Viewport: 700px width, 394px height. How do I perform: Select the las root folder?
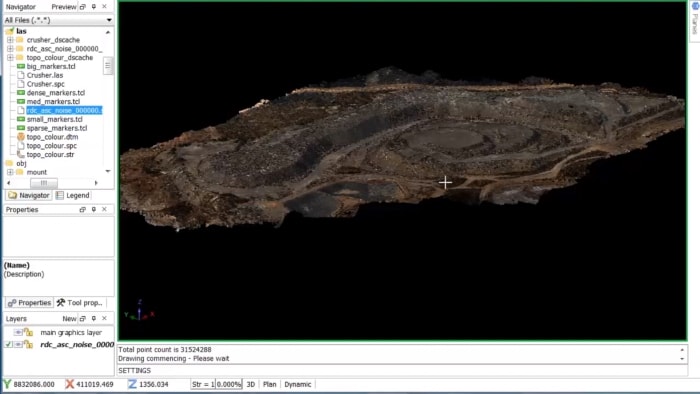tap(21, 31)
